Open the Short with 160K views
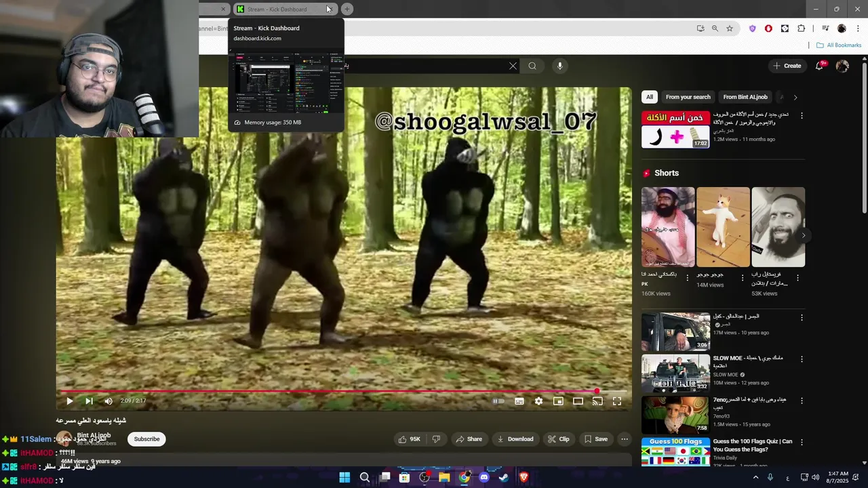The width and height of the screenshot is (868, 488). pos(668,227)
